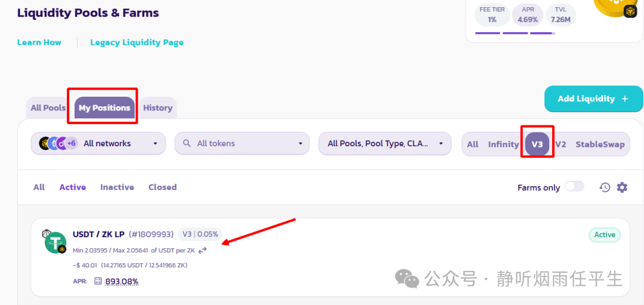Open the Legacy Liquidity Page link

pyautogui.click(x=137, y=42)
